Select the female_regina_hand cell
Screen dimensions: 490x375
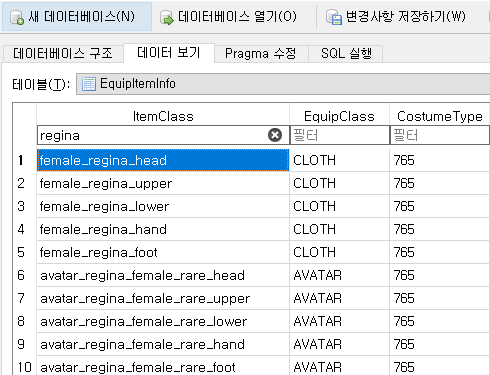pyautogui.click(x=163, y=229)
